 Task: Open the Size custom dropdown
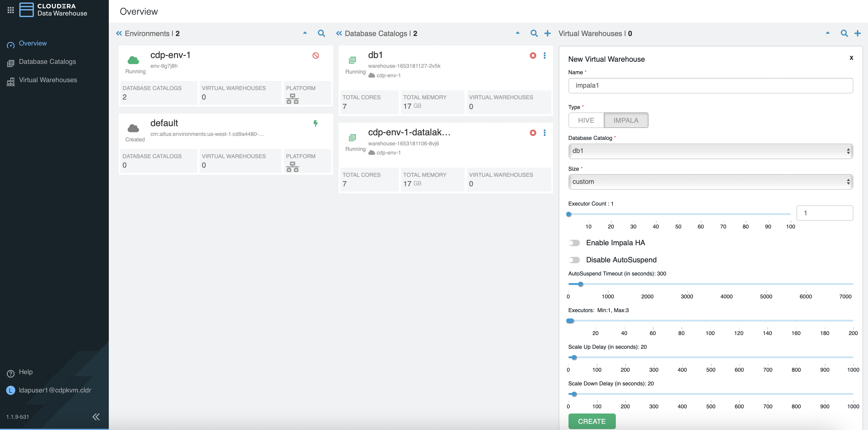(x=710, y=182)
